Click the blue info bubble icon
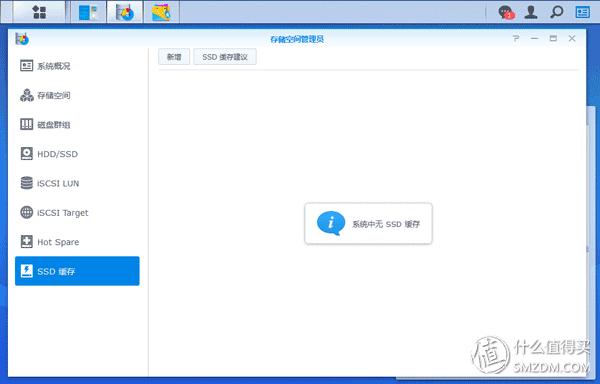This screenshot has height=384, width=600. (331, 223)
